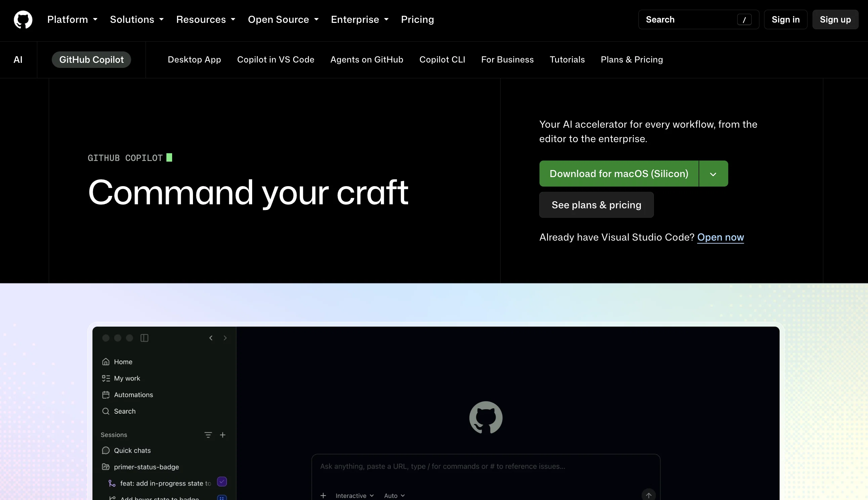Viewport: 868px width, 500px height.
Task: Switch to Copilot in VS Code tab
Action: pos(275,59)
